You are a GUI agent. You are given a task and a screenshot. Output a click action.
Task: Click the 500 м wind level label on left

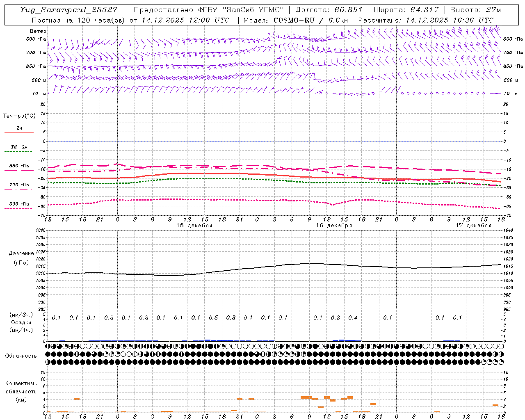pos(39,80)
